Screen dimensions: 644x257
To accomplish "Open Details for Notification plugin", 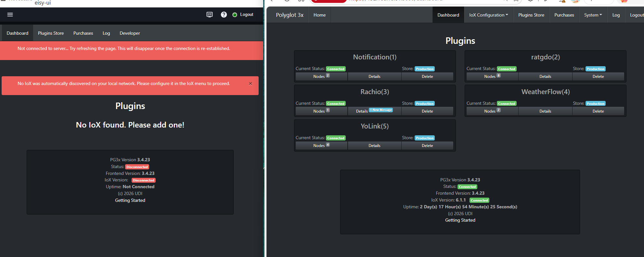I will point(374,76).
